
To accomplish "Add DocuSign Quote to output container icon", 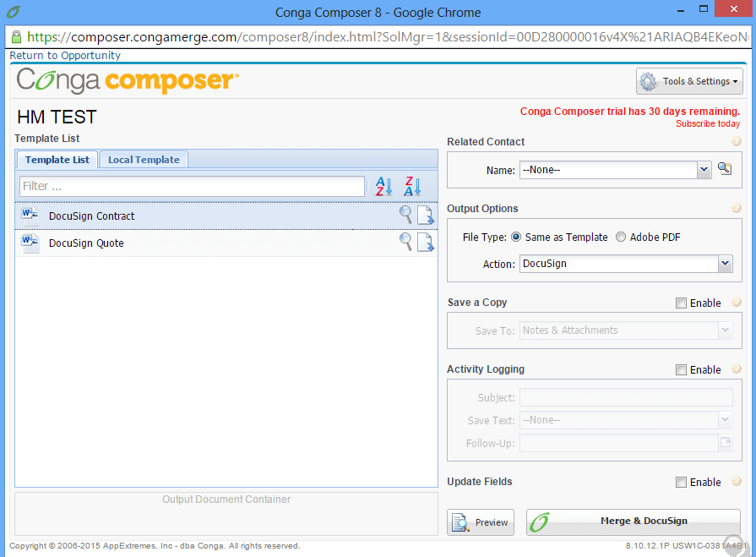I will point(426,242).
